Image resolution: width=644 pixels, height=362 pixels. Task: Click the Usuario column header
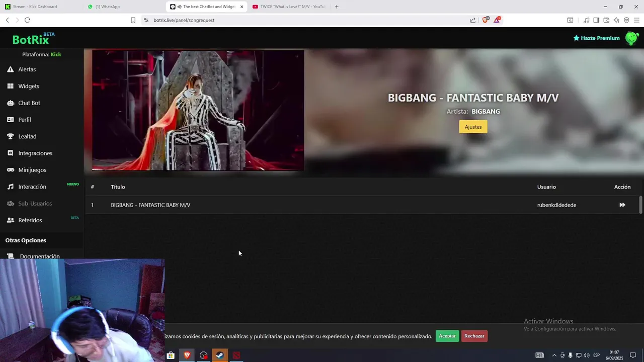tap(546, 187)
